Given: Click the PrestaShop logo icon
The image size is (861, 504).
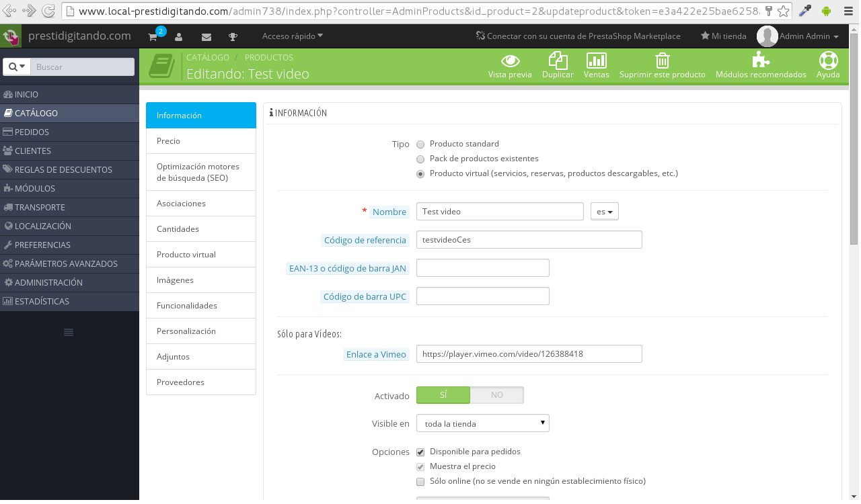Looking at the screenshot, I should 11,36.
